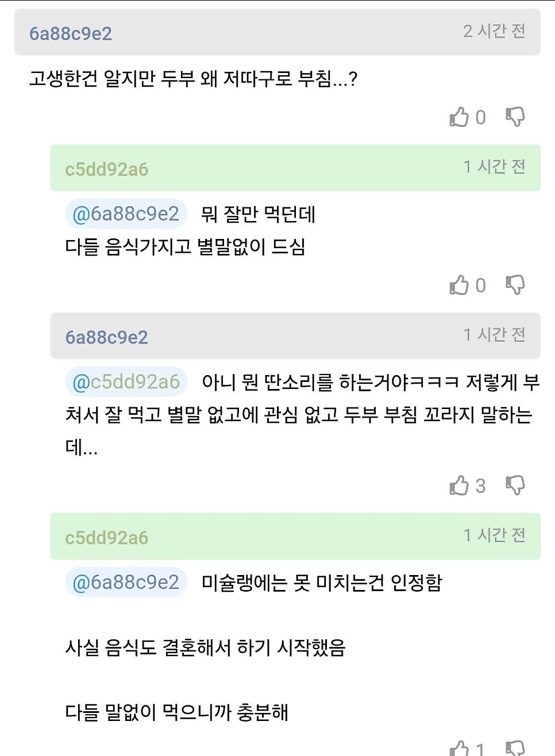Click timestamp on last c5dd92a6 reply
This screenshot has height=756, width=555.
(x=494, y=535)
